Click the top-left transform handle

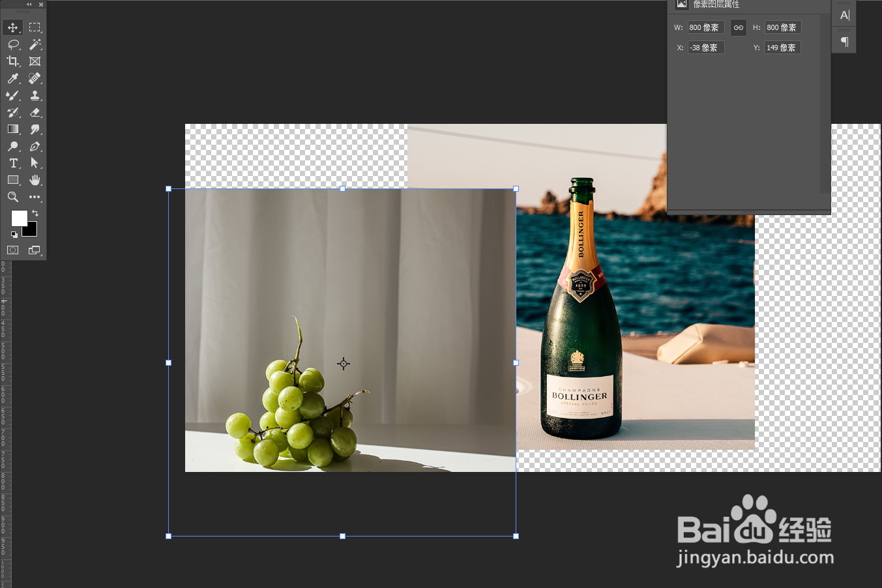point(169,189)
